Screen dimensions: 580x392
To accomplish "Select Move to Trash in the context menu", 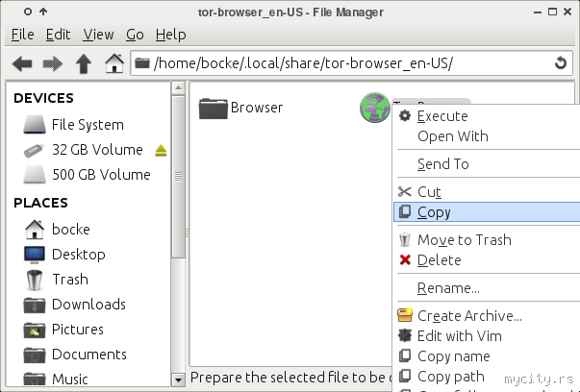I will 464,240.
